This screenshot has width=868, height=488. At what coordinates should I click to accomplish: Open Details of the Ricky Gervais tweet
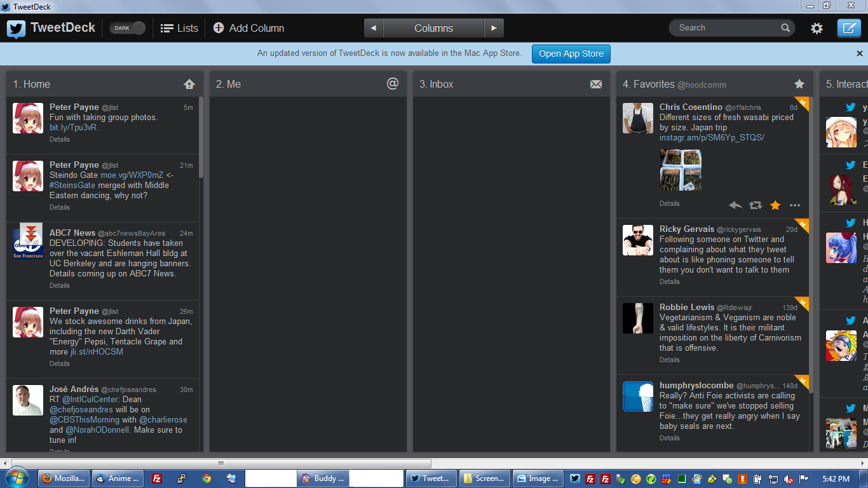(x=670, y=281)
